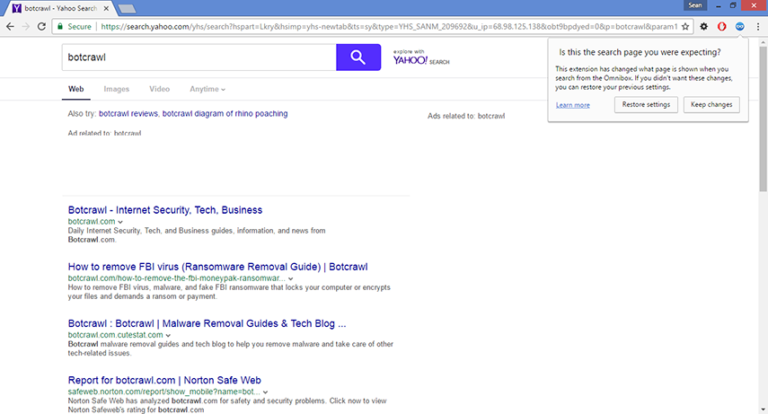This screenshot has height=414, width=768.
Task: Open 'Botcrawl - Internet Security, Tech, Business' result
Action: pos(165,210)
